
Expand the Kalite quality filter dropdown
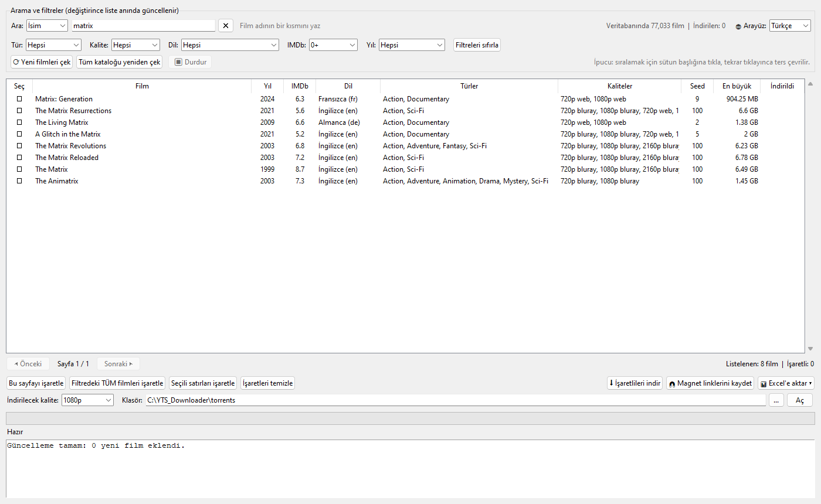click(135, 45)
